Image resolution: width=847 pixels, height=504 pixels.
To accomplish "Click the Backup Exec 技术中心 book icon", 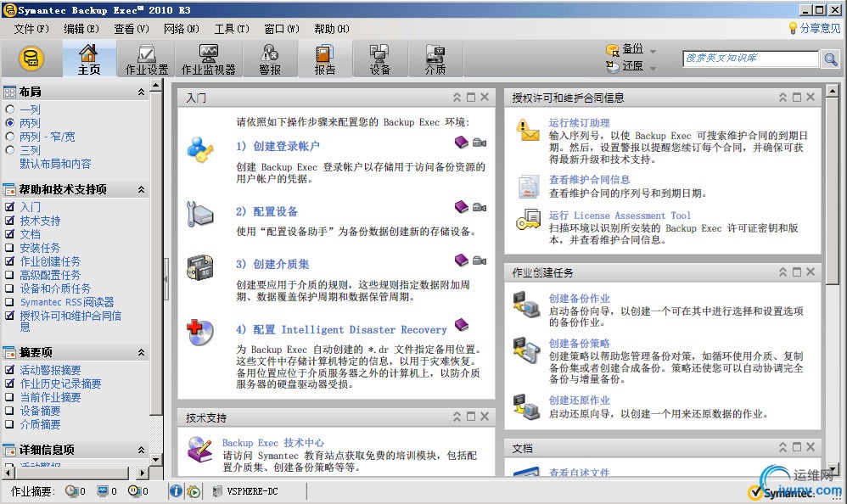I will (x=199, y=450).
